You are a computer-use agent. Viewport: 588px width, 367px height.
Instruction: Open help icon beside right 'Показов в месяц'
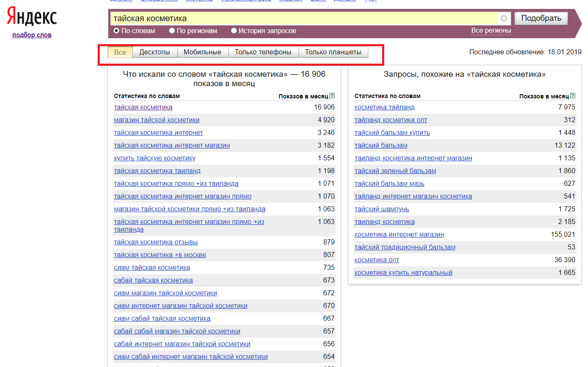tap(573, 96)
